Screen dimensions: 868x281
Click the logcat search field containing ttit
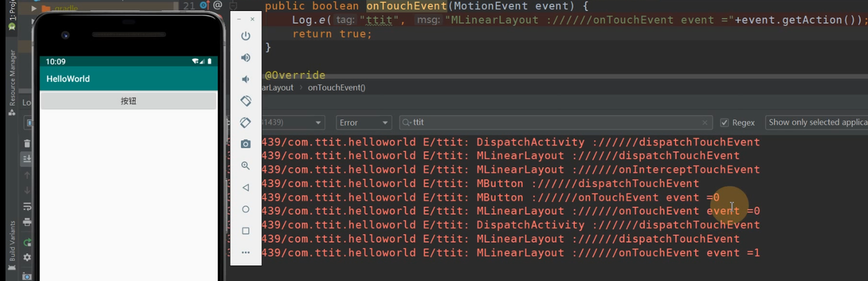[556, 123]
